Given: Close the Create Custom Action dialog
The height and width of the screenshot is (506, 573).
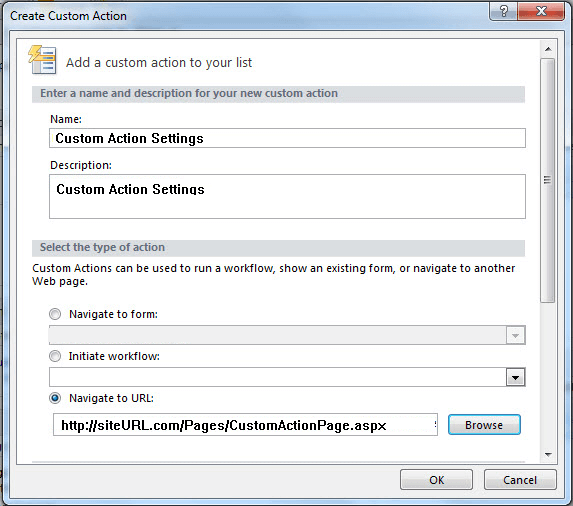Looking at the screenshot, I should [541, 12].
